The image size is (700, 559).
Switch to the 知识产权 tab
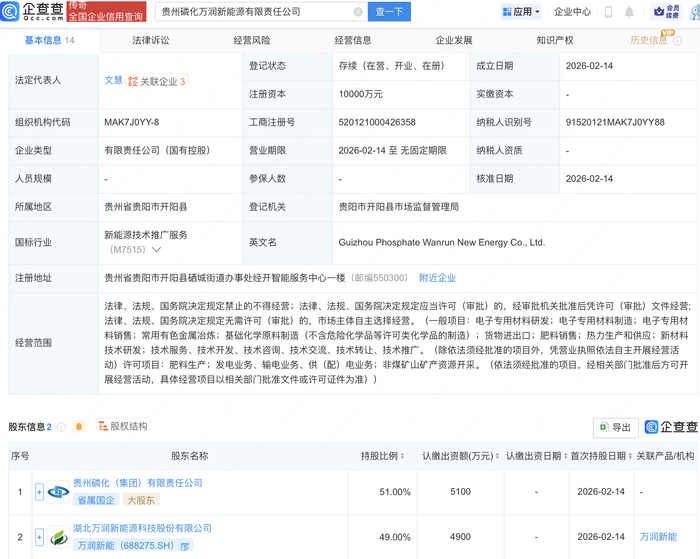coord(554,41)
